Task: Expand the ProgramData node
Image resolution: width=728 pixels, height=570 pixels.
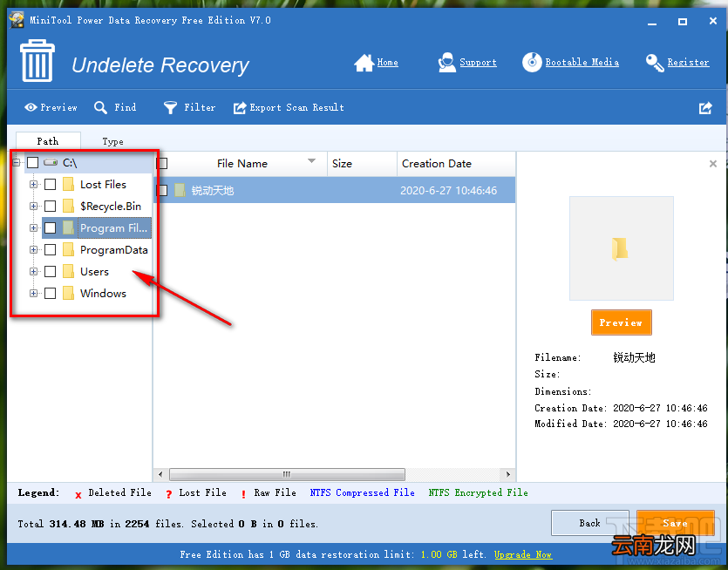Action: coord(33,250)
